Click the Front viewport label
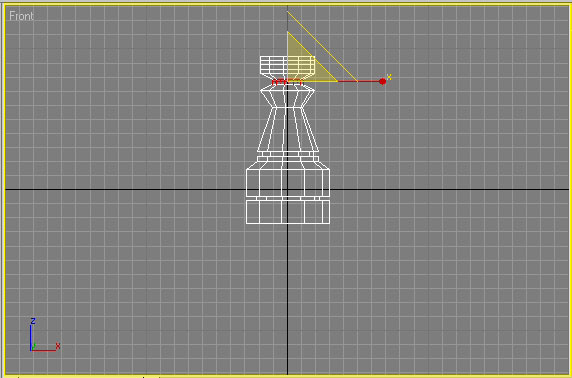The width and height of the screenshot is (572, 378). coord(21,16)
